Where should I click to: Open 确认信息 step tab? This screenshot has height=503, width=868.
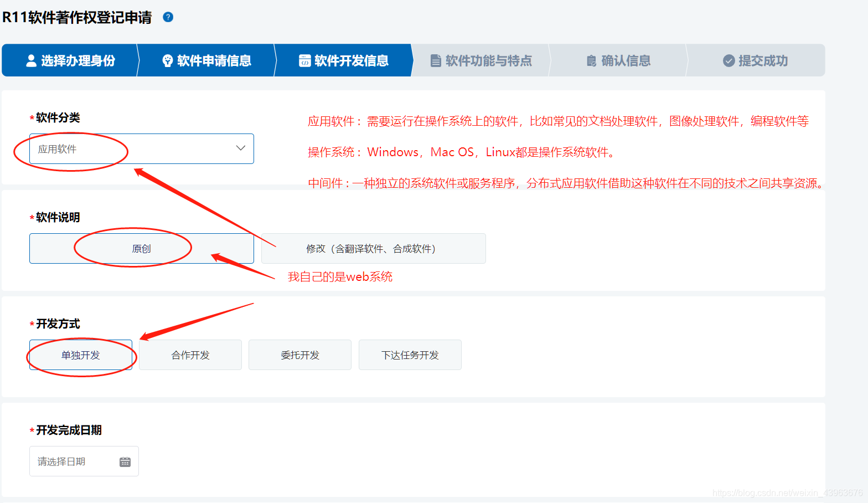(618, 60)
